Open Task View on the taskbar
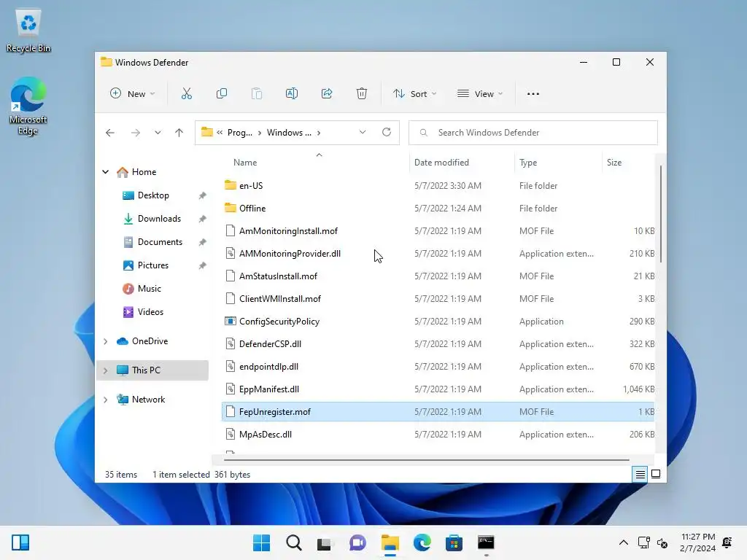747x560 pixels. pyautogui.click(x=325, y=542)
